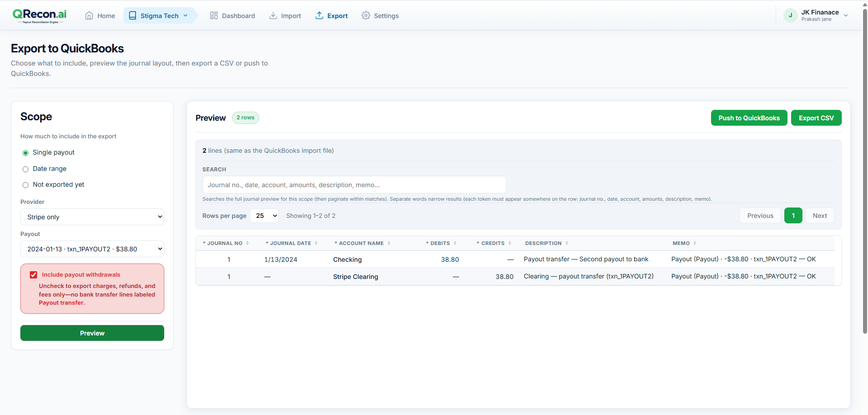Click page 1 pagination button
The image size is (868, 415).
(793, 216)
